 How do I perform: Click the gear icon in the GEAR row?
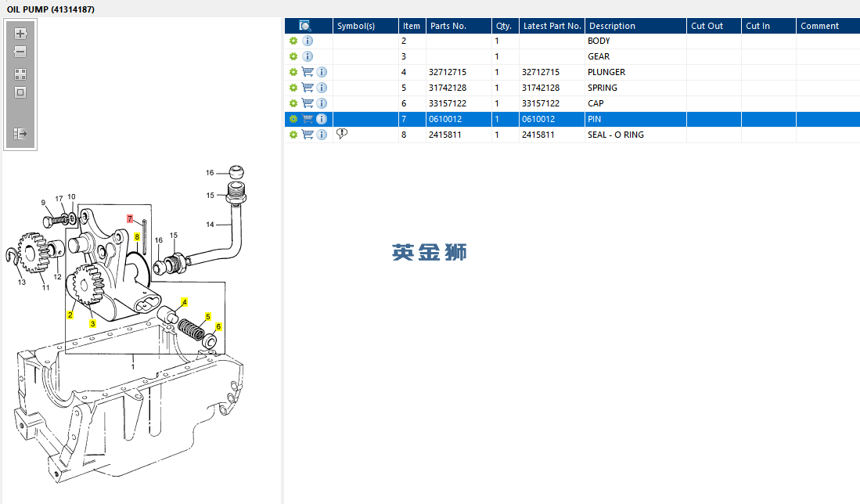293,56
